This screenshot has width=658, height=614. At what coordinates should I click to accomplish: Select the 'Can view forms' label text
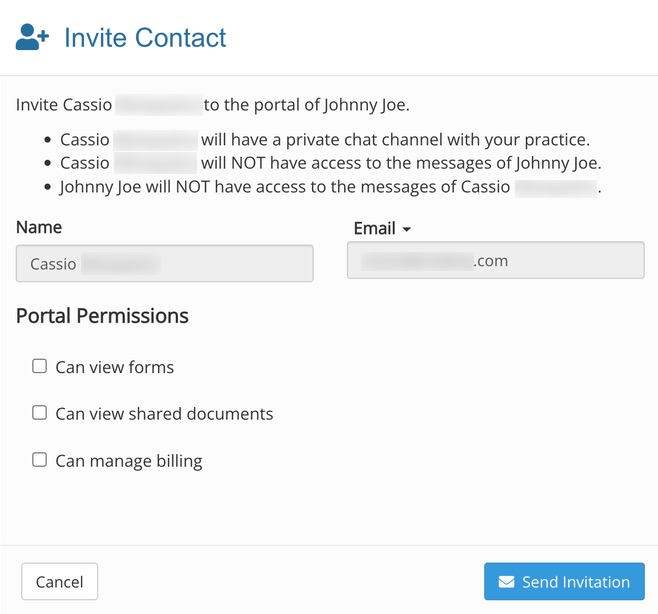[x=115, y=367]
